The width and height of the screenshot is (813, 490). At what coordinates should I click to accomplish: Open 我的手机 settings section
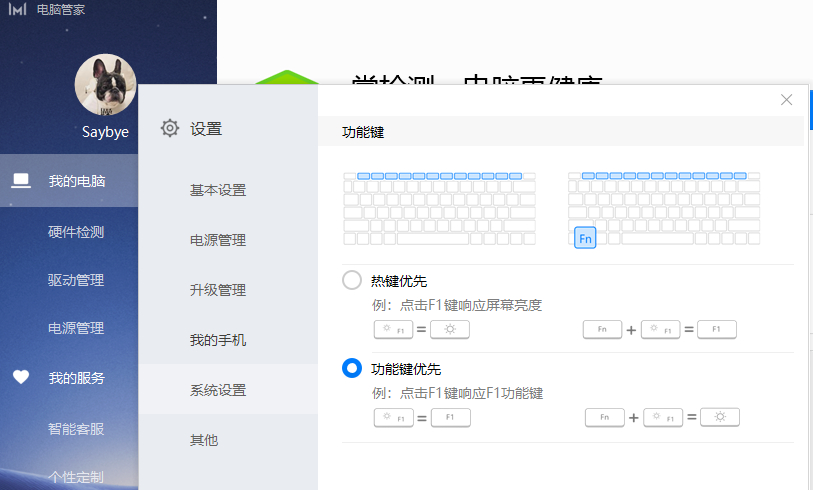(x=218, y=340)
